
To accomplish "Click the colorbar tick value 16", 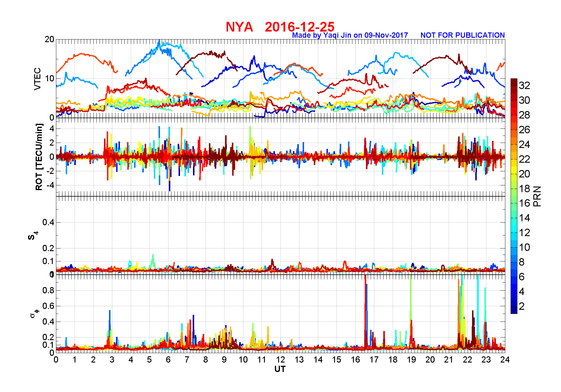I will tap(524, 203).
